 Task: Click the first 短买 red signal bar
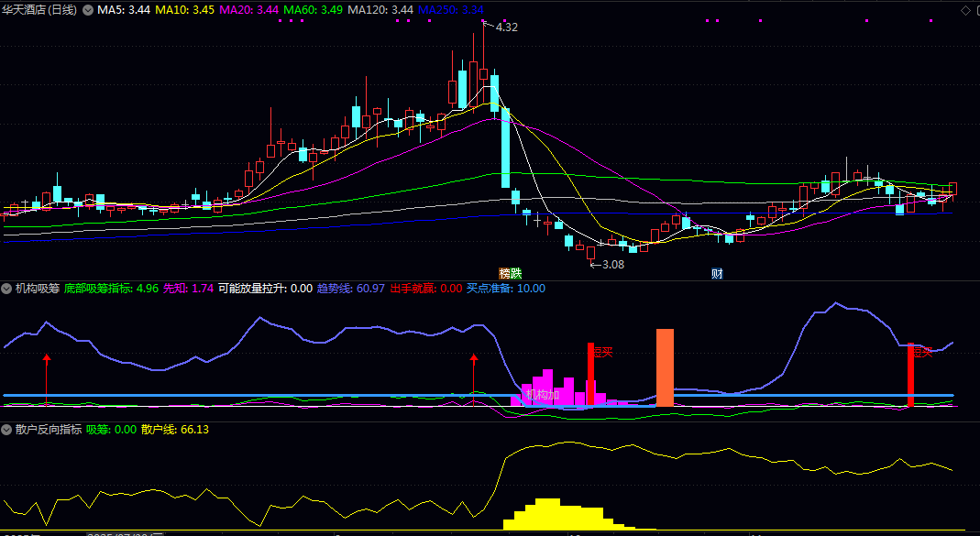(x=590, y=374)
